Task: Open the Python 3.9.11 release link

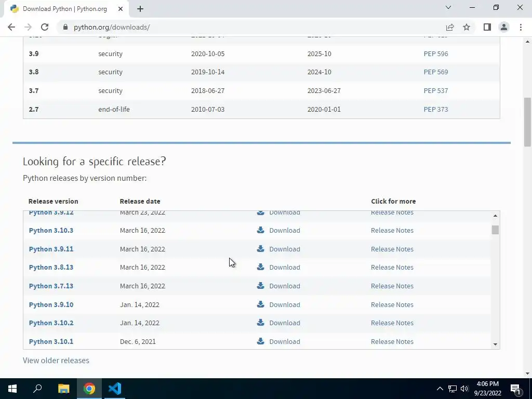Action: point(51,249)
